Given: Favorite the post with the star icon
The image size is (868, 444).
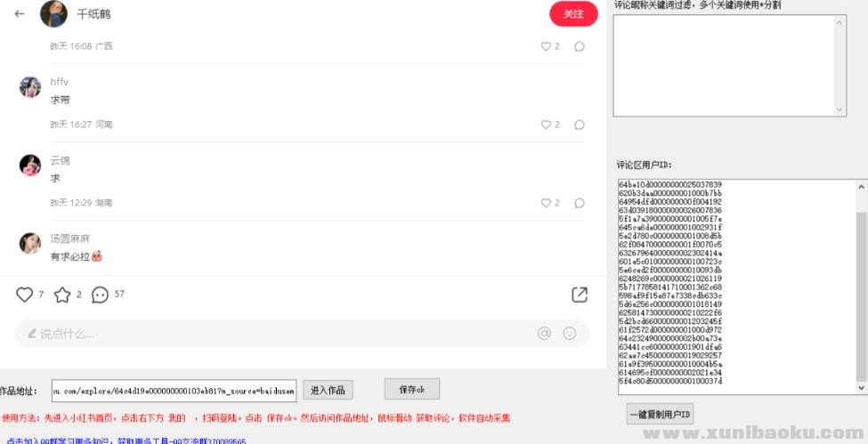Looking at the screenshot, I should 62,295.
